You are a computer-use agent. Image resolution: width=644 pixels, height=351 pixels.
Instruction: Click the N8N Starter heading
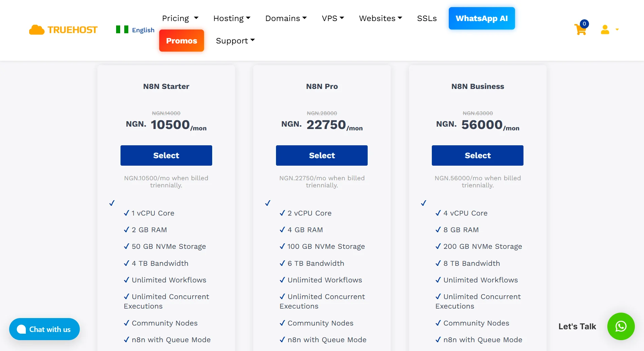pos(166,86)
